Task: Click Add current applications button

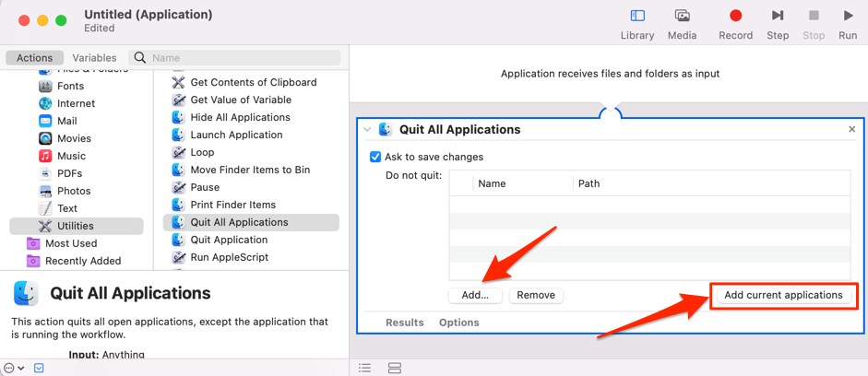Action: point(783,295)
